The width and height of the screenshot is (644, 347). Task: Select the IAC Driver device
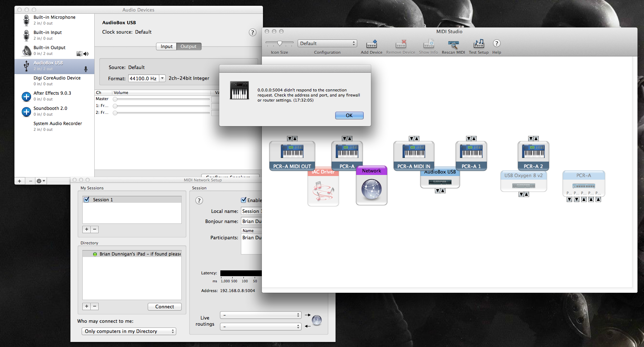tap(323, 188)
